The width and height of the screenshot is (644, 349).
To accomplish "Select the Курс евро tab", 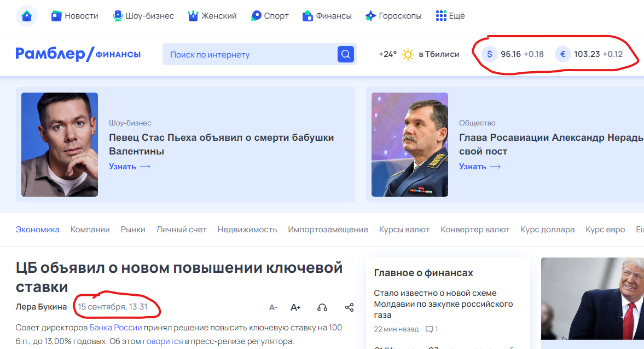I will point(605,230).
